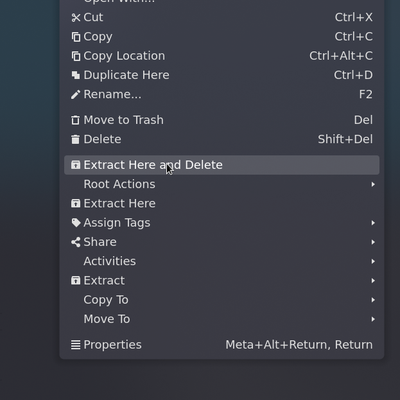Click the Ctrl+X shortcut text
The image size is (400, 400).
(x=354, y=17)
